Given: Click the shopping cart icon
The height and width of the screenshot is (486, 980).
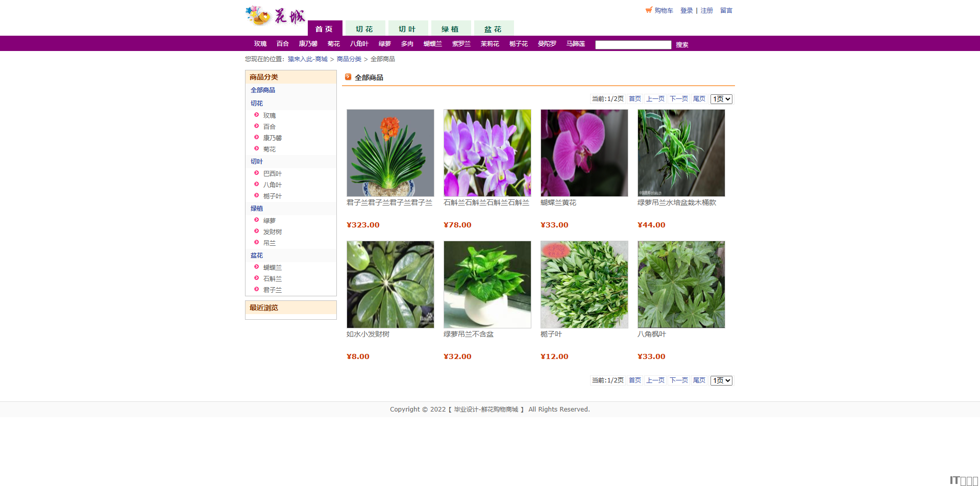Looking at the screenshot, I should click(649, 10).
